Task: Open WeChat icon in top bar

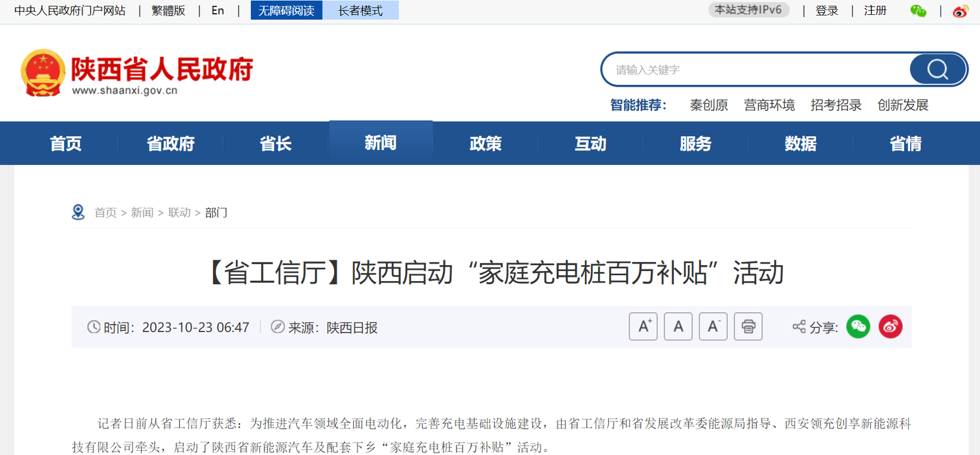Action: [918, 11]
